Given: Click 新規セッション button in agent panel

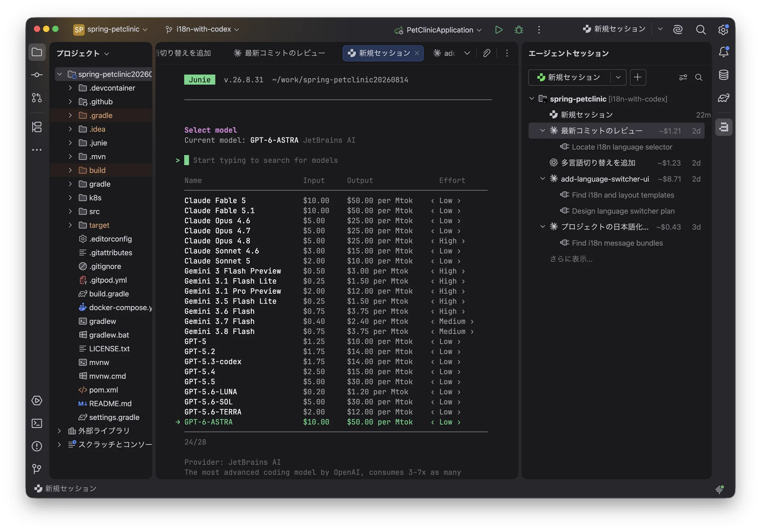Looking at the screenshot, I should (x=569, y=77).
